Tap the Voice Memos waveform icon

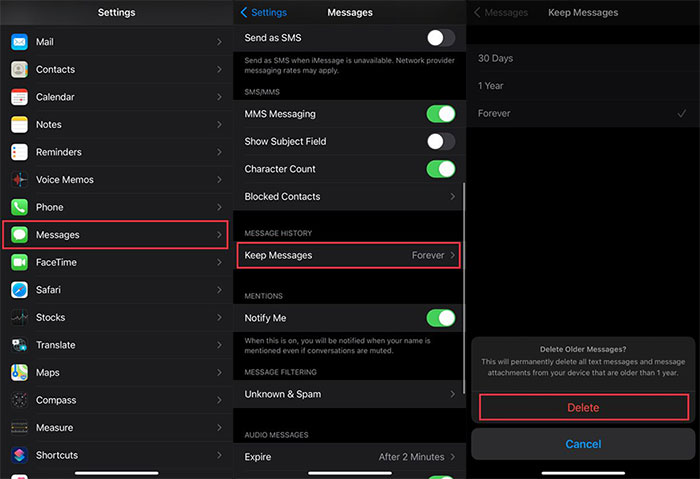[x=19, y=180]
